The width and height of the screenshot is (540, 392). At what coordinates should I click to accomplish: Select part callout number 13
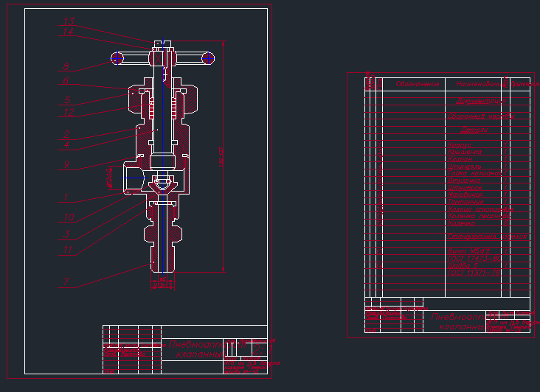tap(69, 21)
